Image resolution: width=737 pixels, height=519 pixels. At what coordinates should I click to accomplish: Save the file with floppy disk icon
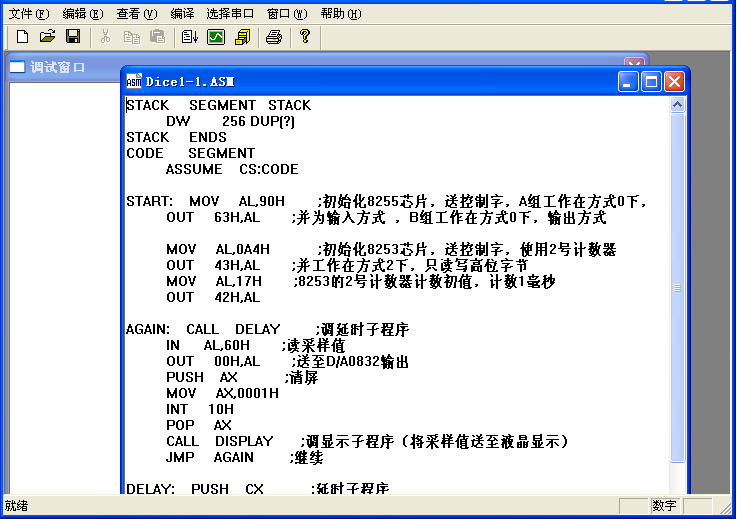pos(72,37)
